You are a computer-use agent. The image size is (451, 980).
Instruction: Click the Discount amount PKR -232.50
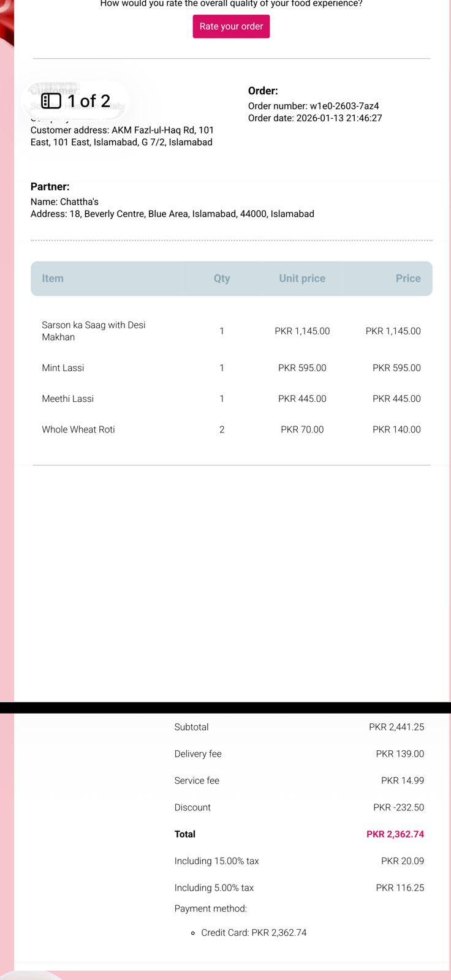click(x=398, y=807)
